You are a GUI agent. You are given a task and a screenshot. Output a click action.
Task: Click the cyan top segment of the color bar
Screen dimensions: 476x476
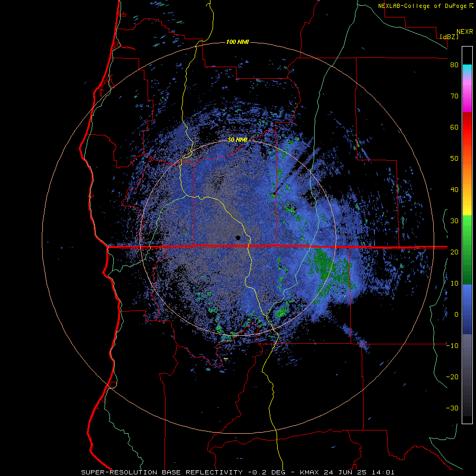pos(467,69)
